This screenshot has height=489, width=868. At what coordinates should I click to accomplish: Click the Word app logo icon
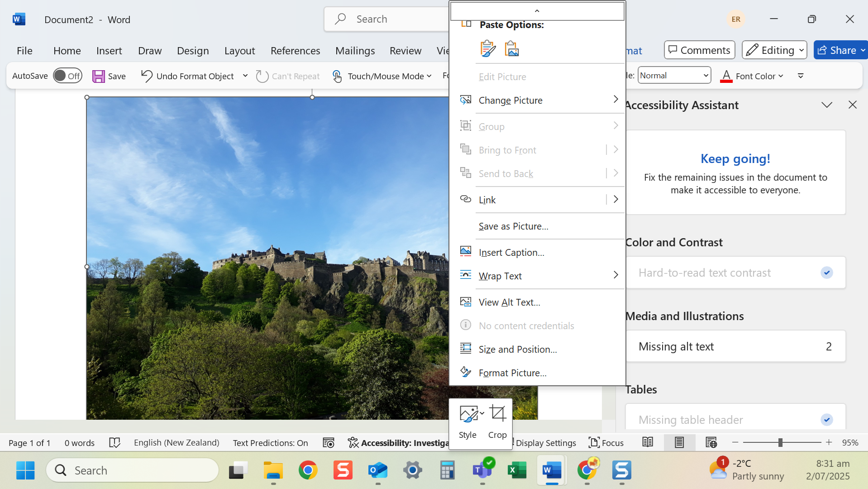pyautogui.click(x=19, y=19)
